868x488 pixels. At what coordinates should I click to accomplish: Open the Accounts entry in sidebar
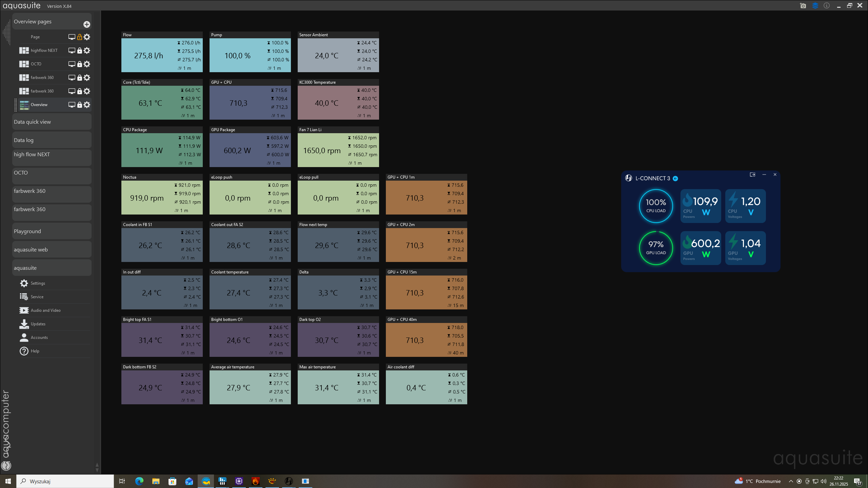[39, 338]
